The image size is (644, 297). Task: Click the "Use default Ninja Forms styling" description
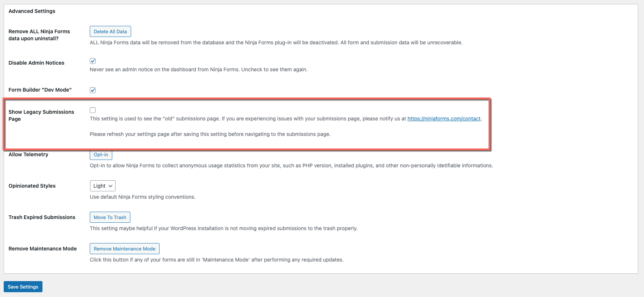[x=143, y=197]
